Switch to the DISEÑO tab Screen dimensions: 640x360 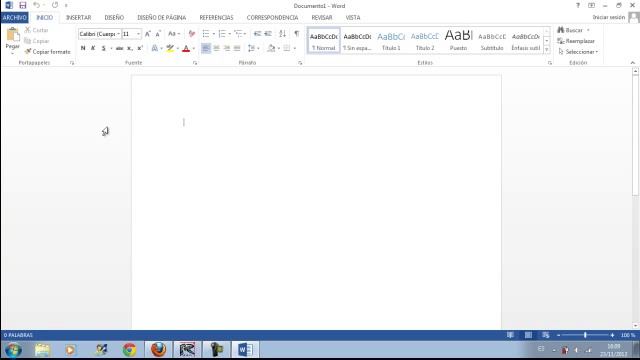tap(114, 18)
